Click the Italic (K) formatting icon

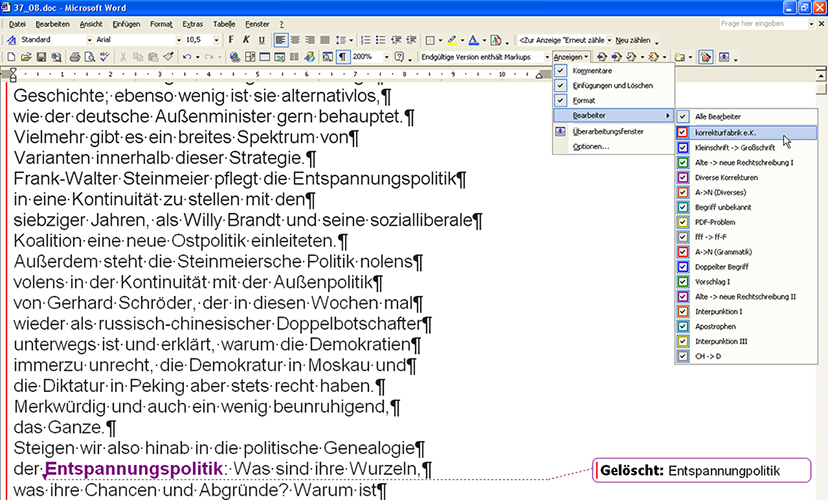click(x=246, y=40)
